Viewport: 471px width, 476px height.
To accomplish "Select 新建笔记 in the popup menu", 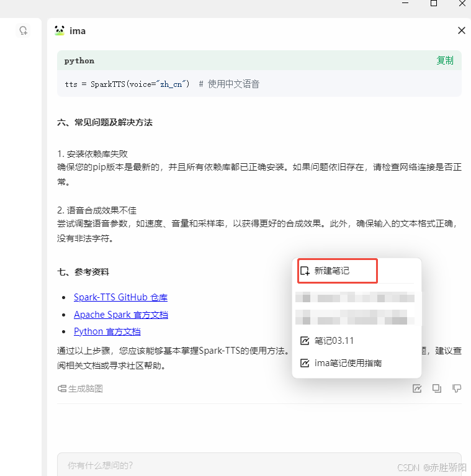I will click(x=337, y=271).
